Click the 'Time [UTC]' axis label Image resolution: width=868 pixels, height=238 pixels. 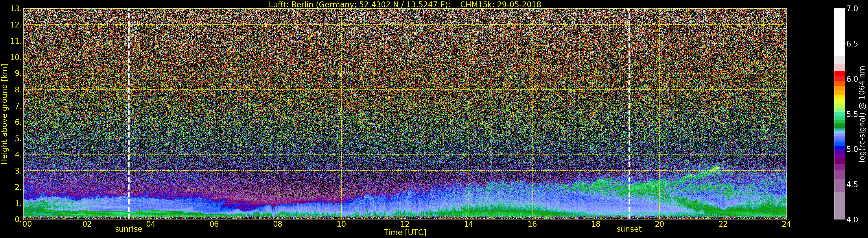(x=405, y=232)
